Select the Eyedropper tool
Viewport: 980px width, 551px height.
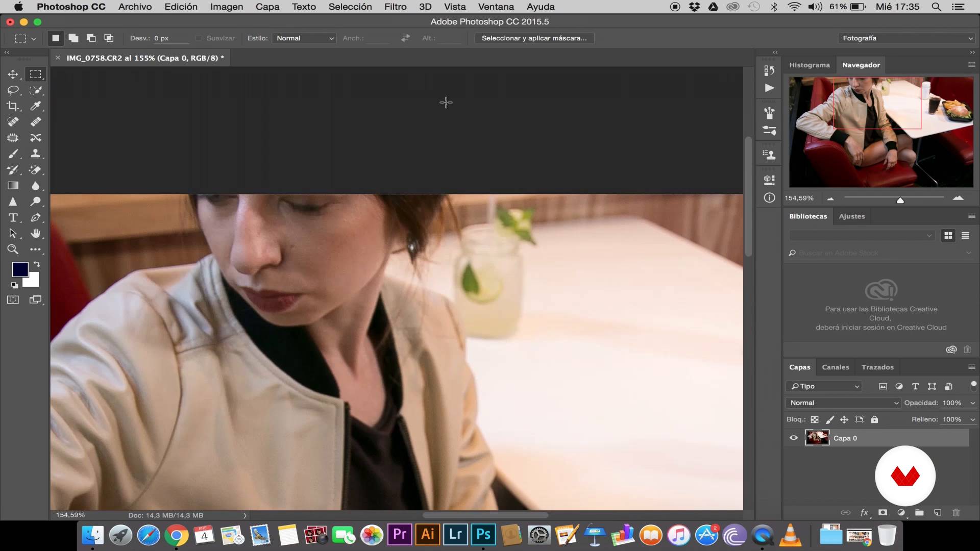click(35, 106)
